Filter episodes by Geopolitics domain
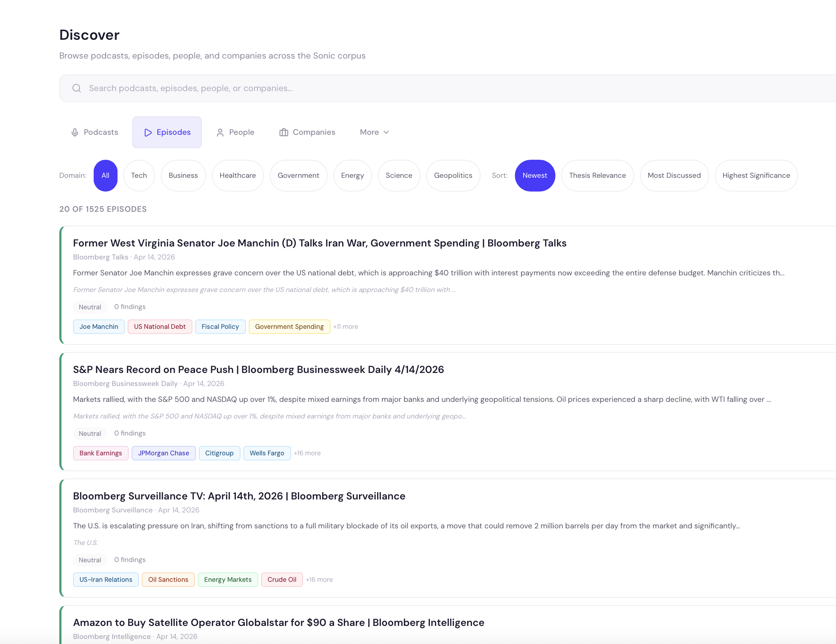 coord(453,176)
